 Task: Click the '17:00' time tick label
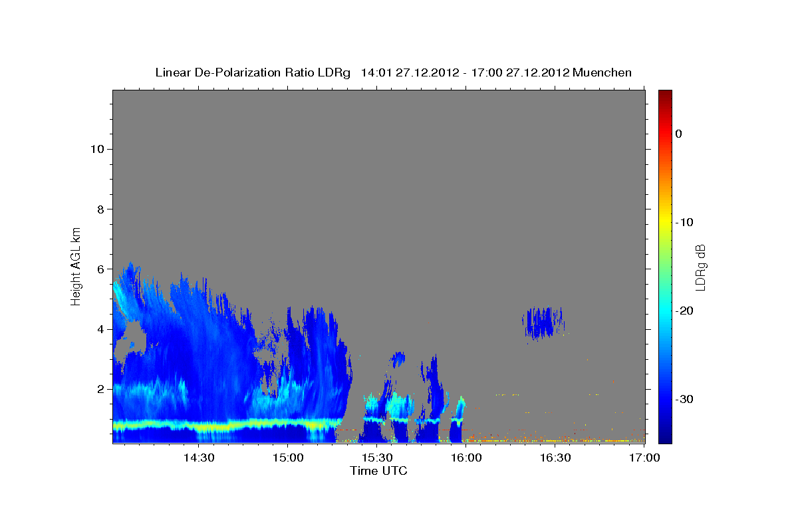click(644, 458)
